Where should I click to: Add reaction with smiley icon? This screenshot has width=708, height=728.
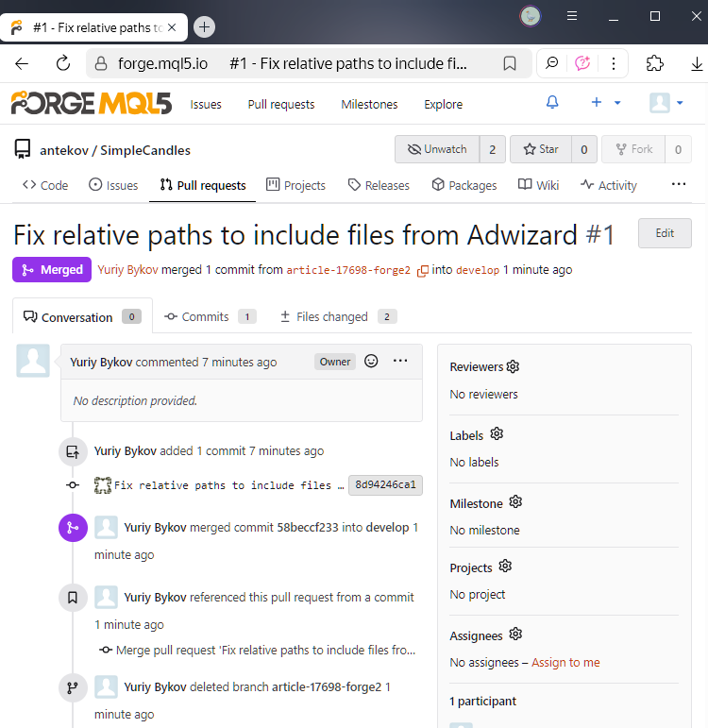click(x=371, y=362)
